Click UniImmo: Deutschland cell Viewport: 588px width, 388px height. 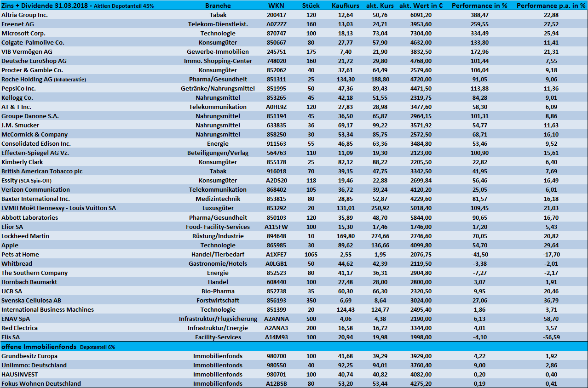(34, 365)
